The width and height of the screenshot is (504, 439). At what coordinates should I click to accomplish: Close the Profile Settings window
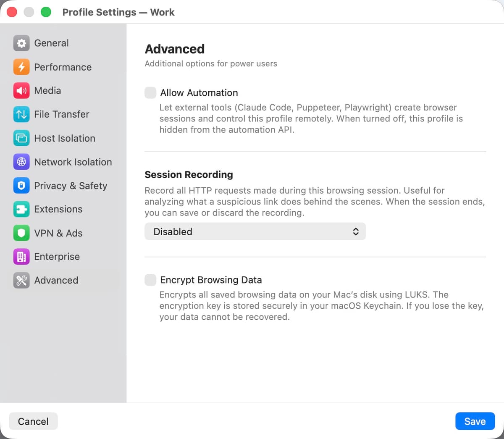[x=12, y=12]
